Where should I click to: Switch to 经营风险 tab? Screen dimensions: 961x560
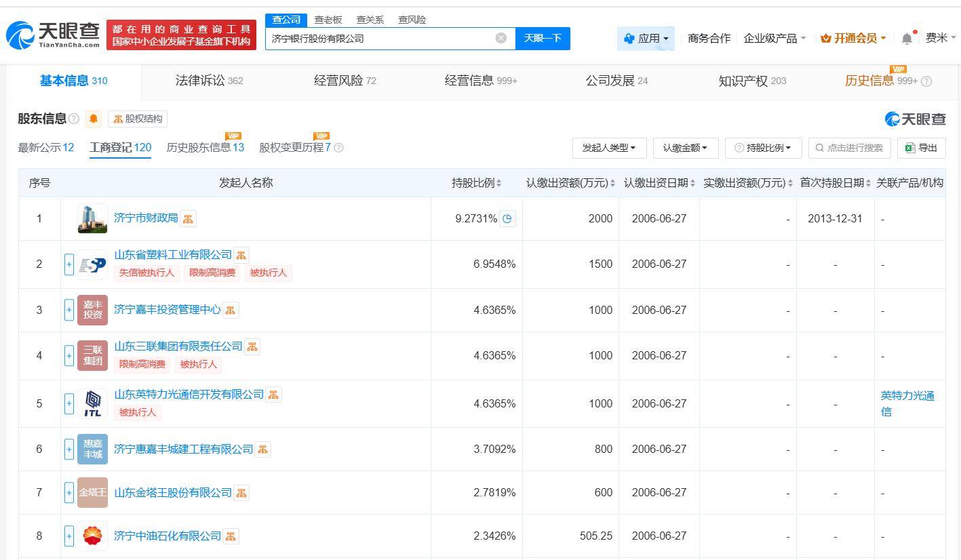(345, 81)
